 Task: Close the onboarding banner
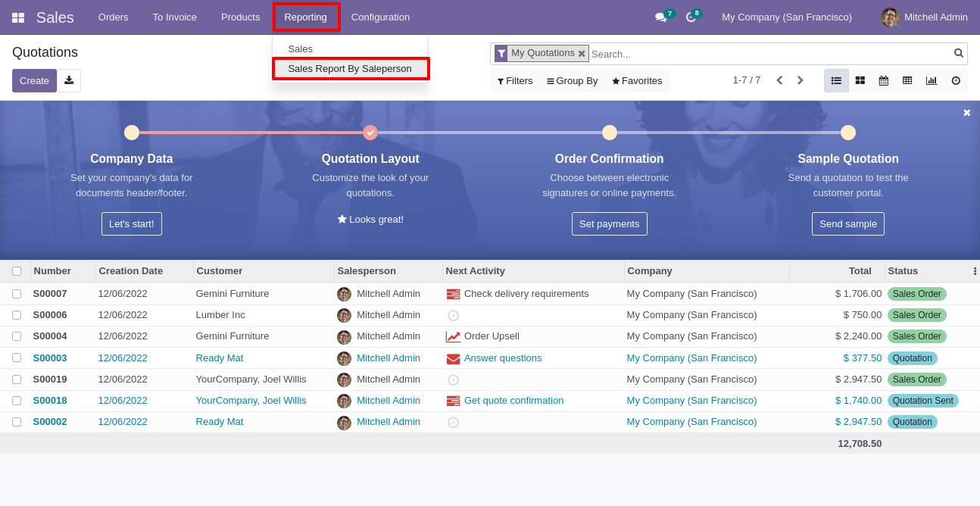(x=966, y=113)
